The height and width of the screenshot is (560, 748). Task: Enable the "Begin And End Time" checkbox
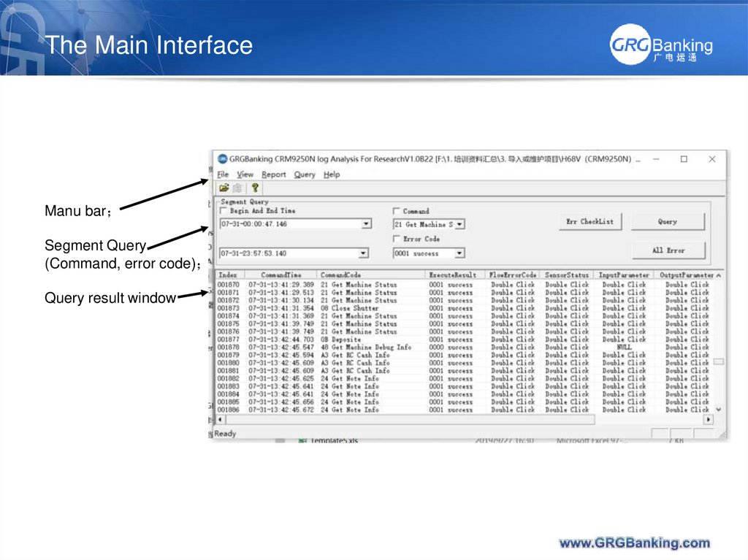pyautogui.click(x=223, y=211)
